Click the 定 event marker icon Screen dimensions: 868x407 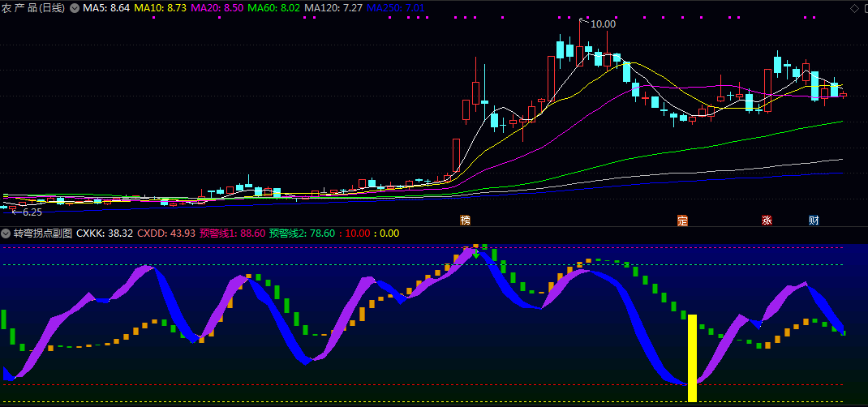[681, 221]
